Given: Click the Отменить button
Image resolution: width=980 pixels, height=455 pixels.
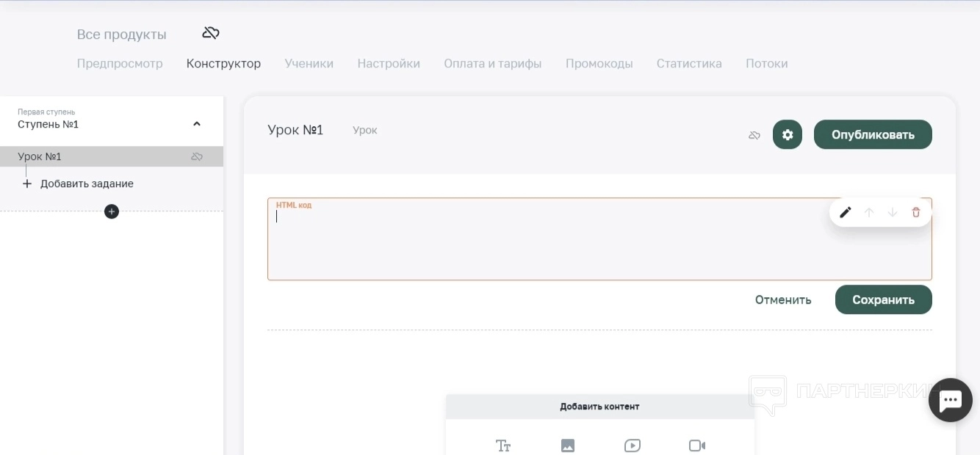Looking at the screenshot, I should (783, 299).
